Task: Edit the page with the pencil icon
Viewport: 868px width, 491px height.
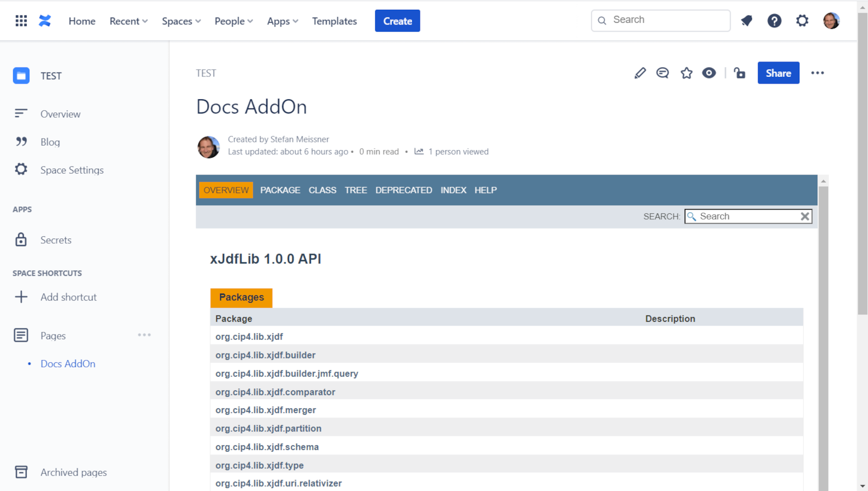Action: coord(640,73)
